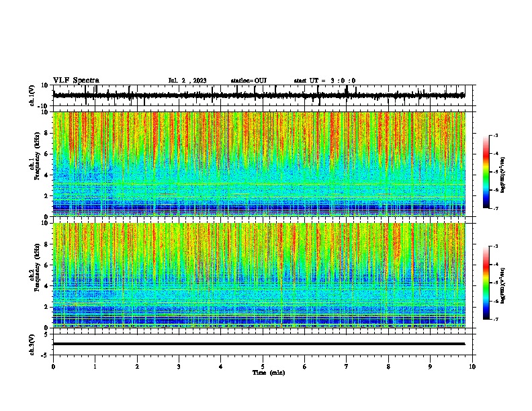Click the time-axis tick label '5'

coord(263,367)
